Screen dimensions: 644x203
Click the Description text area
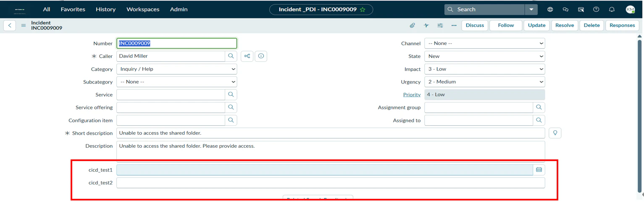point(331,151)
